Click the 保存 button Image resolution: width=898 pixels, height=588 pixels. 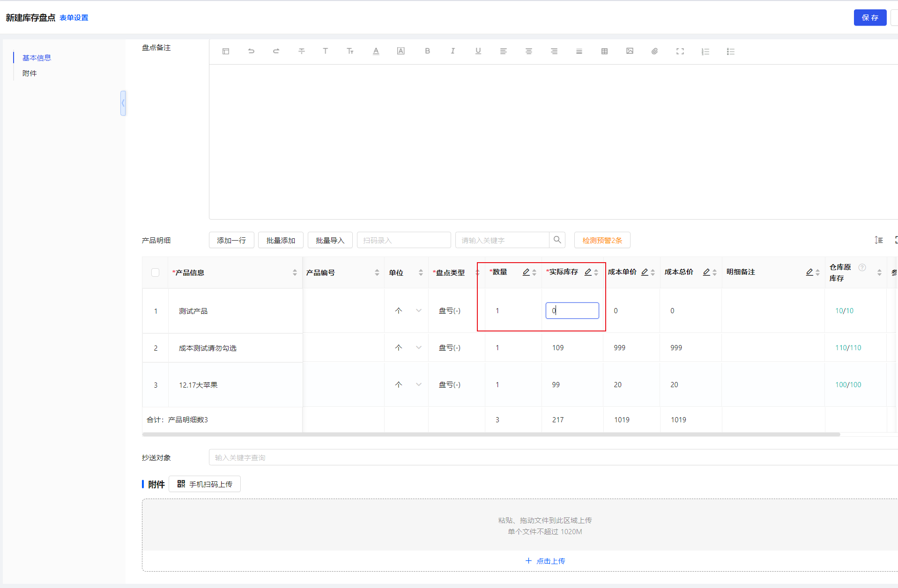coord(869,17)
